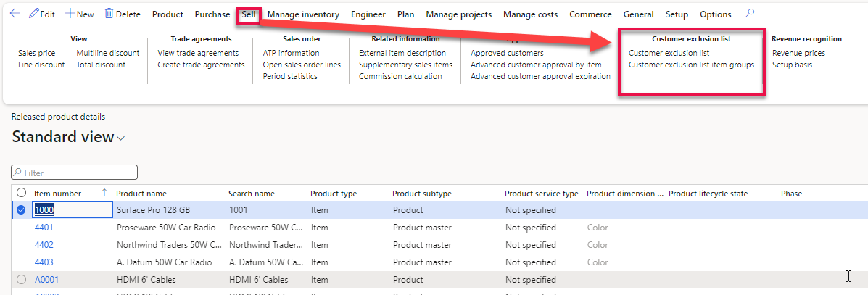The image size is (868, 295).
Task: Click Advanced customer approval by item
Action: click(x=536, y=65)
